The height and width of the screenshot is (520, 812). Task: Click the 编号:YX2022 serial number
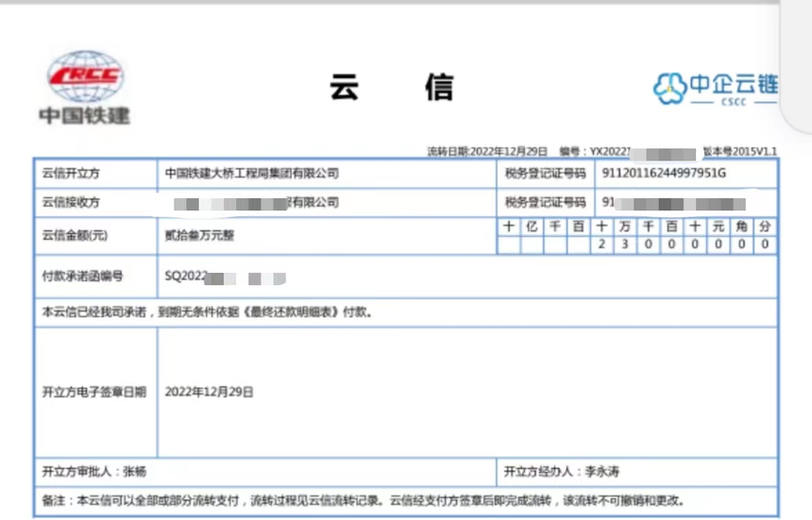coord(628,152)
